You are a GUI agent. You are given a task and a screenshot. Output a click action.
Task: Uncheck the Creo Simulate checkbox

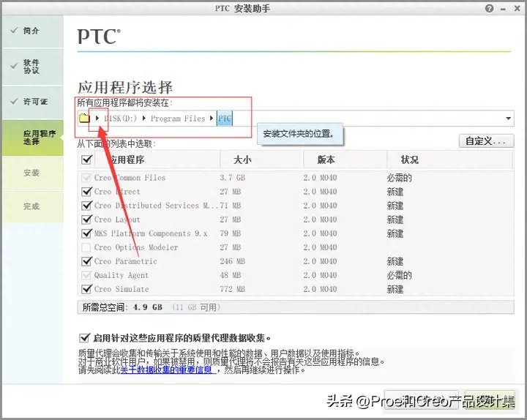pyautogui.click(x=86, y=289)
